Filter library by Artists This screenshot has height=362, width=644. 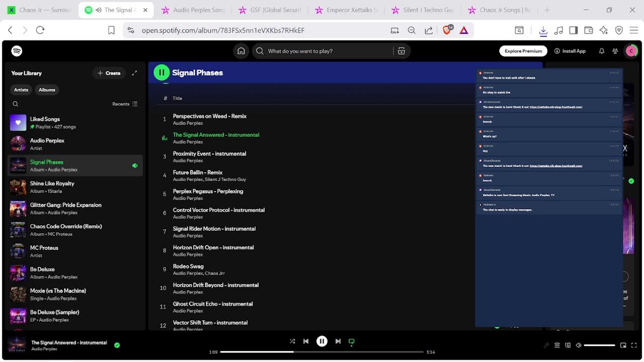click(x=21, y=89)
